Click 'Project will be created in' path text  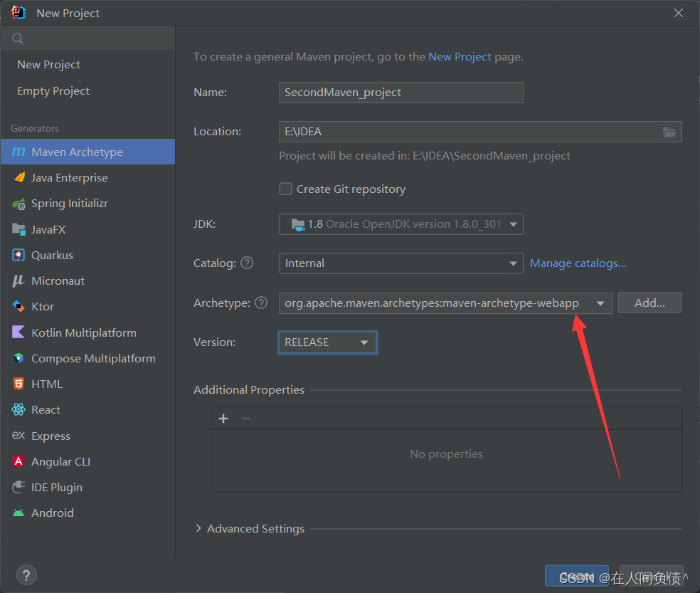tap(425, 155)
